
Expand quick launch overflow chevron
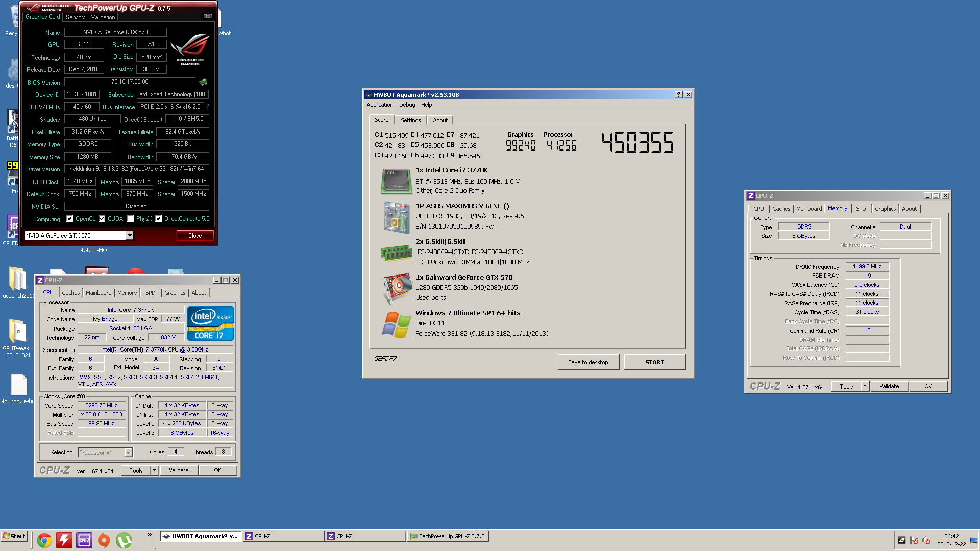pos(149,535)
